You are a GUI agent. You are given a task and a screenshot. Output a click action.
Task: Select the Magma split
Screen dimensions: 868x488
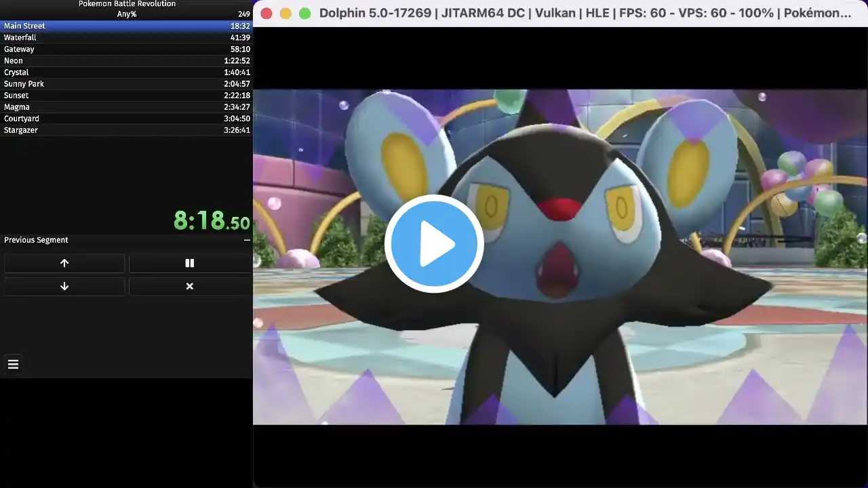point(126,106)
